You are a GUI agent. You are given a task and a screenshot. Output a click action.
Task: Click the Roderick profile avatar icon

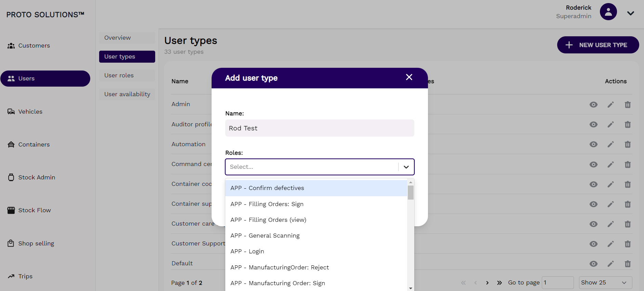click(x=608, y=12)
